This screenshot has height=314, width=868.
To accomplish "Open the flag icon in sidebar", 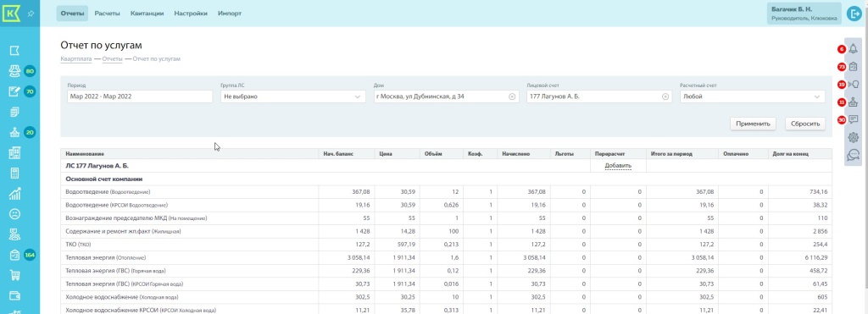I will click(15, 50).
